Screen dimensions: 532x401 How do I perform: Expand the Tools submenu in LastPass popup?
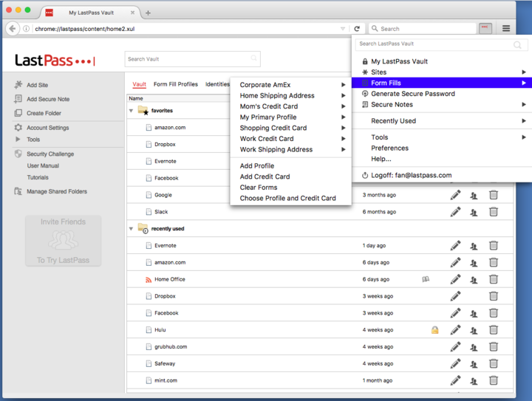tap(524, 137)
